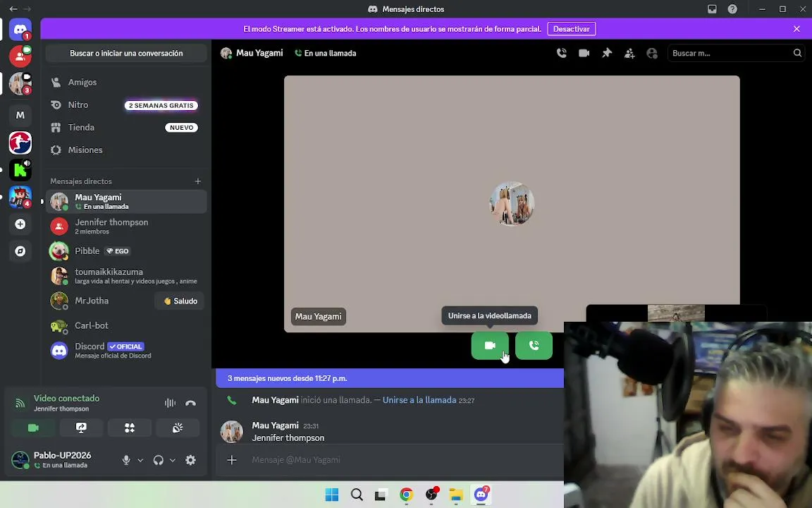Expand microphone input options
Image resolution: width=812 pixels, height=508 pixels.
pyautogui.click(x=140, y=460)
